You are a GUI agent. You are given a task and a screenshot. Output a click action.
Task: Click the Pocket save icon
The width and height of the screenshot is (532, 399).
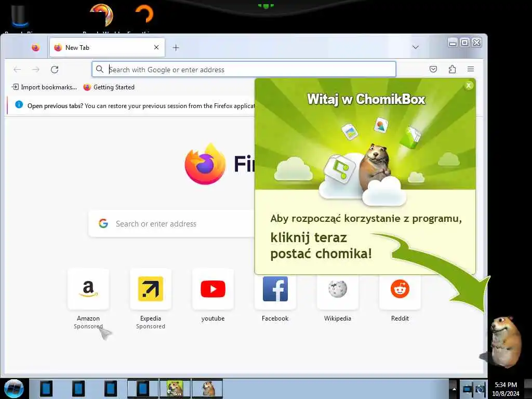(x=433, y=69)
